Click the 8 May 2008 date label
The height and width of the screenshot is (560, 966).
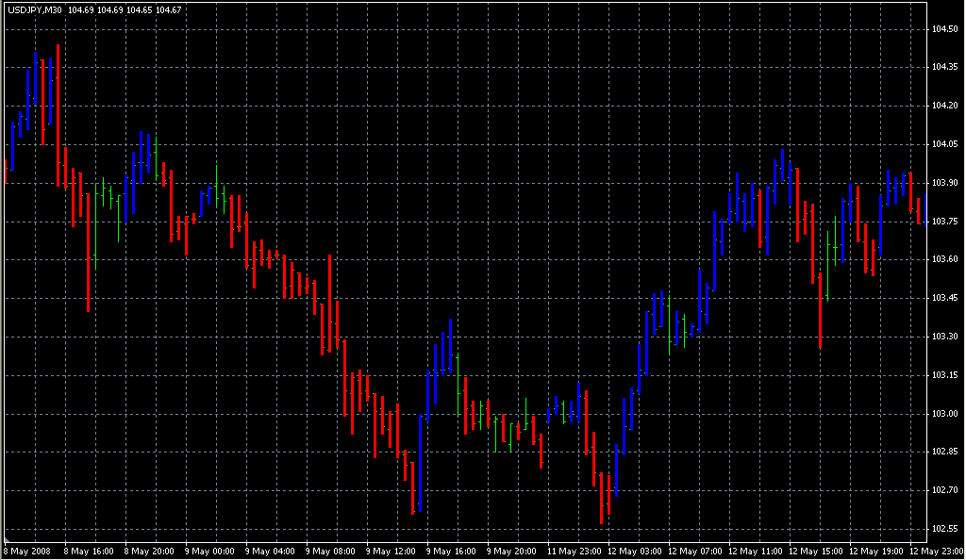click(28, 552)
